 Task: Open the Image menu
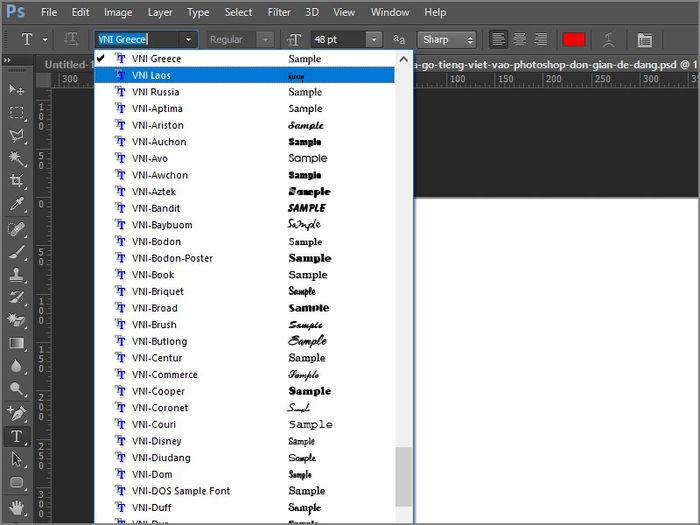click(118, 12)
